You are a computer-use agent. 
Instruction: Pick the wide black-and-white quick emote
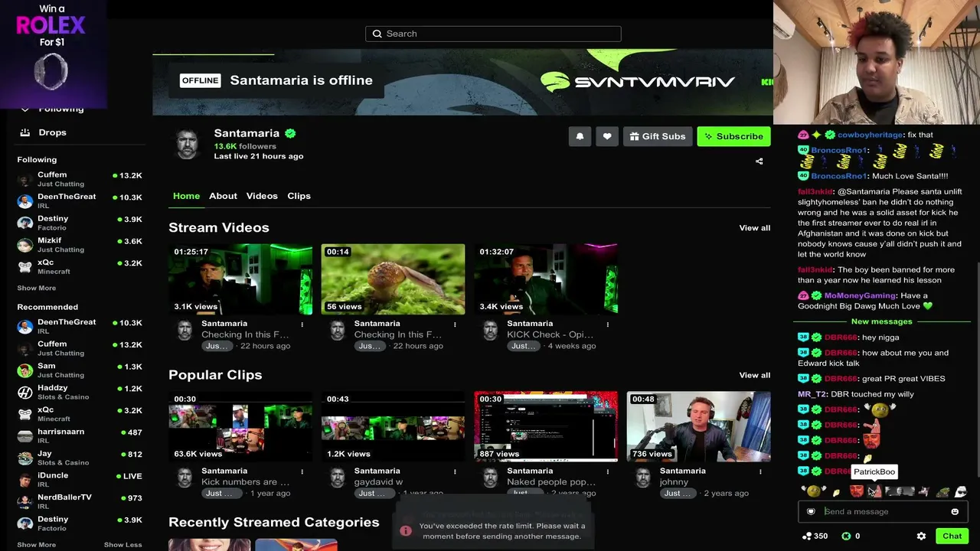tap(900, 491)
